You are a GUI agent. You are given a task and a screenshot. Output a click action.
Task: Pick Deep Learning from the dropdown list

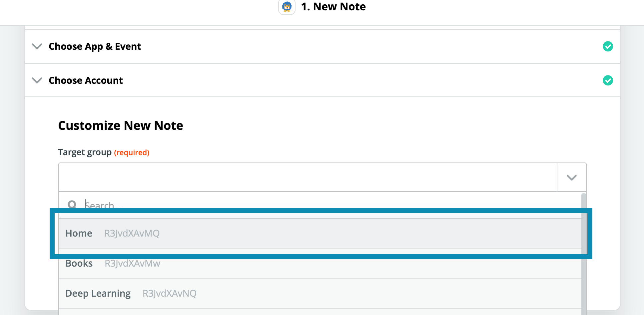(x=98, y=293)
